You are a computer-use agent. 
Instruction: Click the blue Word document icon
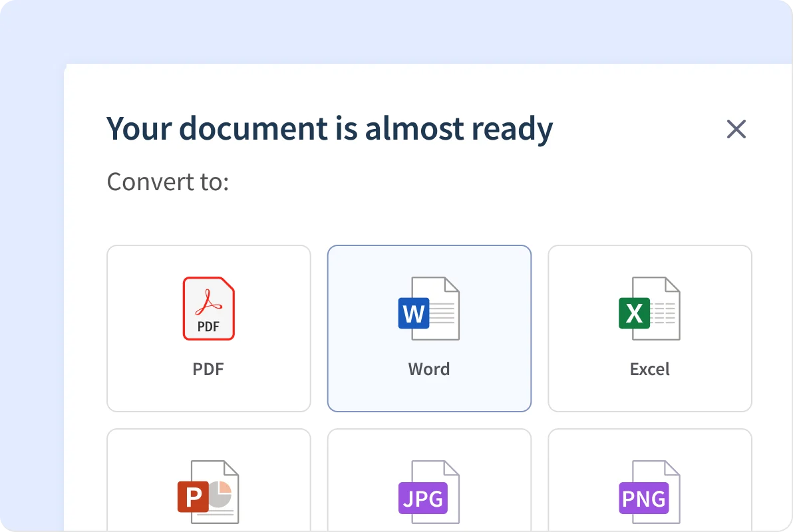tap(429, 307)
